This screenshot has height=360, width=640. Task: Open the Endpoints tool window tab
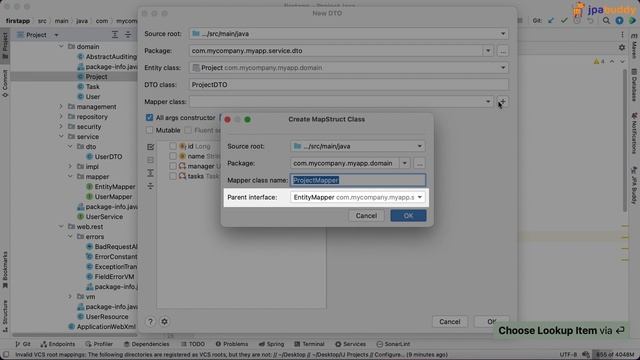pos(58,344)
